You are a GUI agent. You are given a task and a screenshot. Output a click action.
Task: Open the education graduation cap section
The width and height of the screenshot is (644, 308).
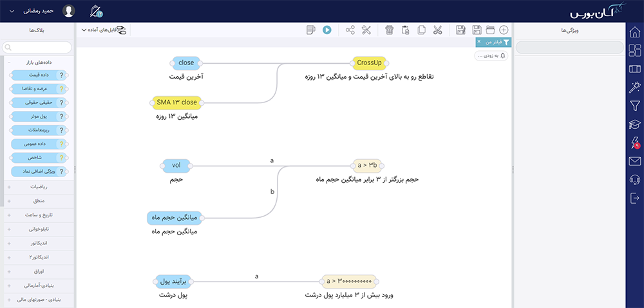[x=634, y=124]
